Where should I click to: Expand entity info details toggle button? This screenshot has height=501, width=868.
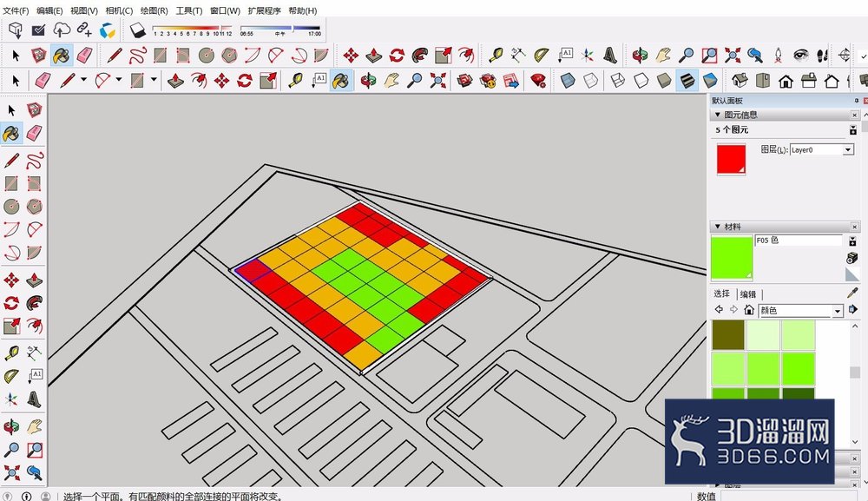[853, 130]
